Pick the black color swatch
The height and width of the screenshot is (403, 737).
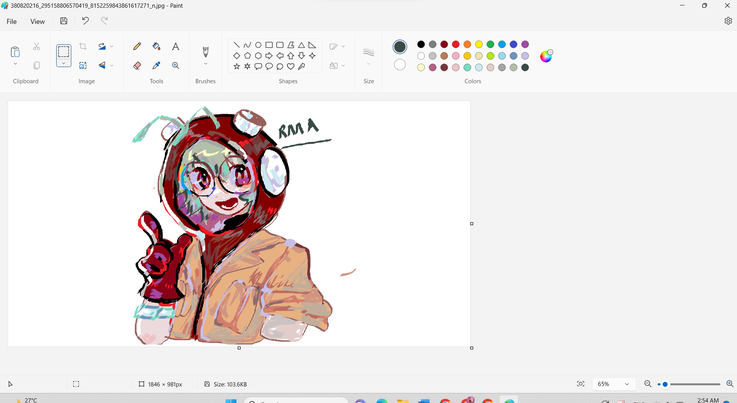[421, 44]
